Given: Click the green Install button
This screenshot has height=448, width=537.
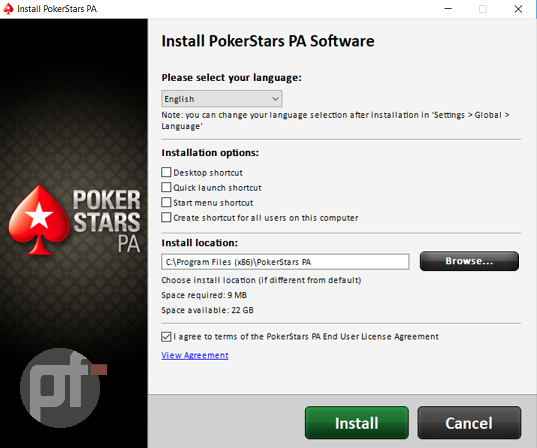Looking at the screenshot, I should click(357, 423).
